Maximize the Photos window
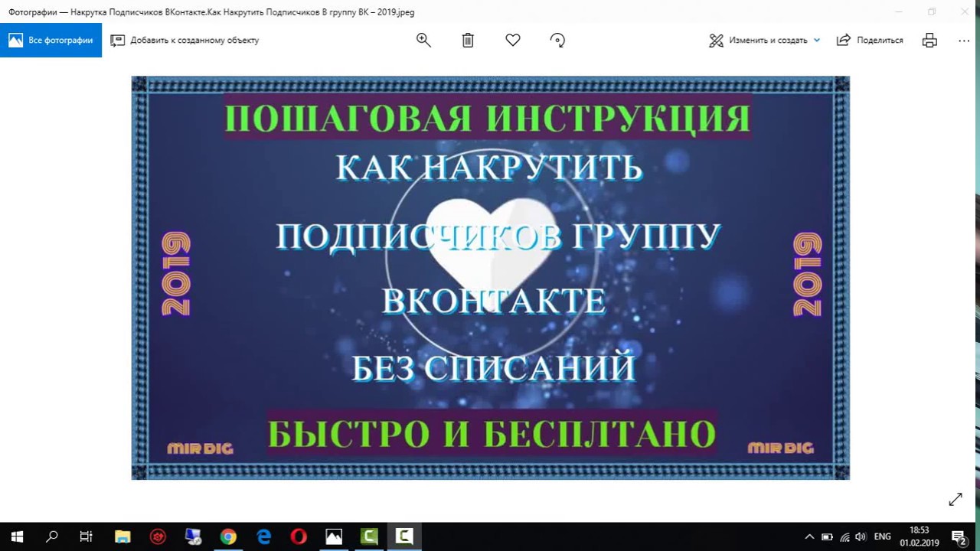This screenshot has width=980, height=551. [x=932, y=11]
